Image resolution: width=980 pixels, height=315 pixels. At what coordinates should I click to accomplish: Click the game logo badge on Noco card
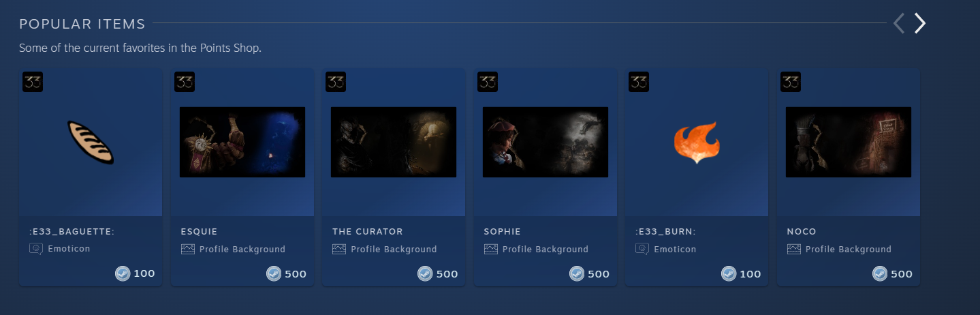point(791,82)
